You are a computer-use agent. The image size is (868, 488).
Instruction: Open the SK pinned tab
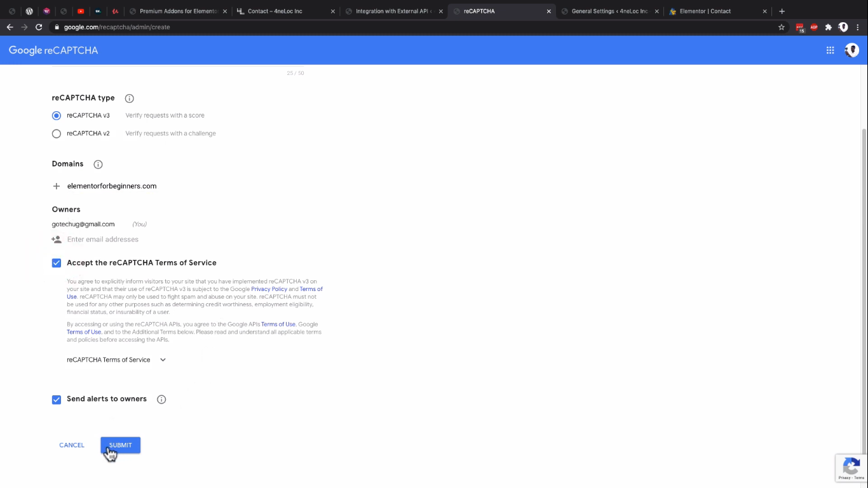(x=98, y=11)
